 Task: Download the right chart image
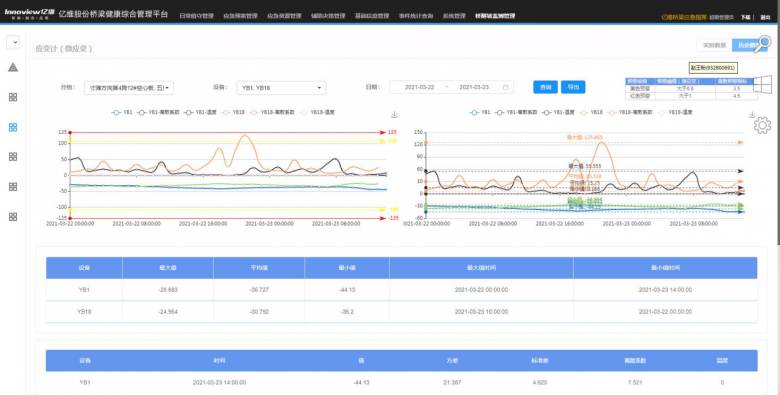point(752,115)
